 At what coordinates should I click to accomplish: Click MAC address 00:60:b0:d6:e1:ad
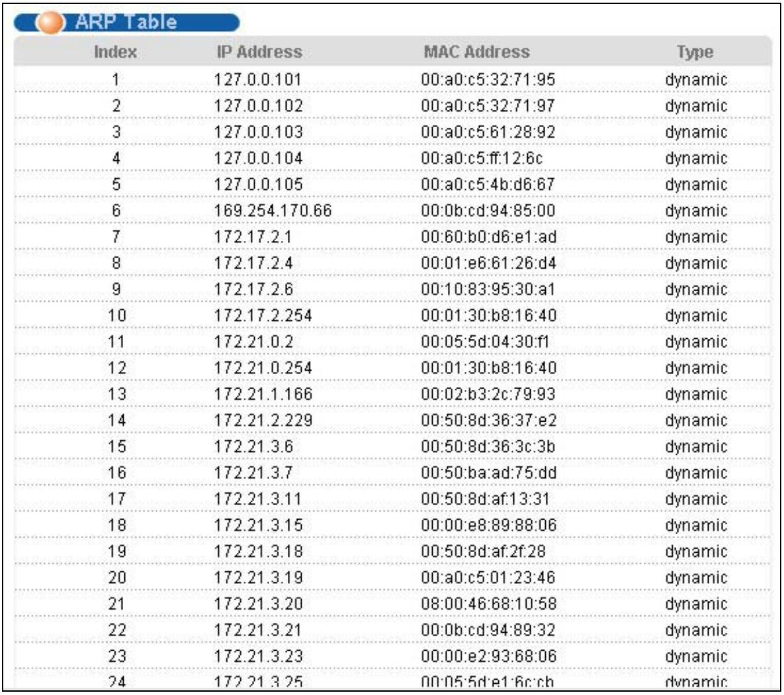coord(488,237)
